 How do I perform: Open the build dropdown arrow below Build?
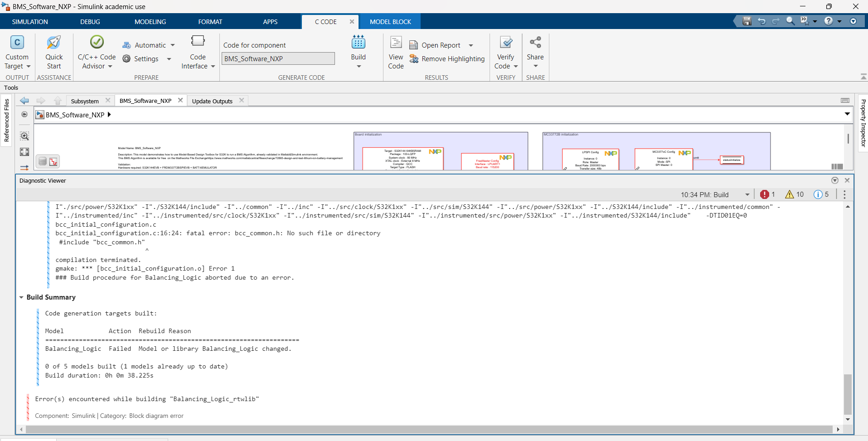click(359, 67)
